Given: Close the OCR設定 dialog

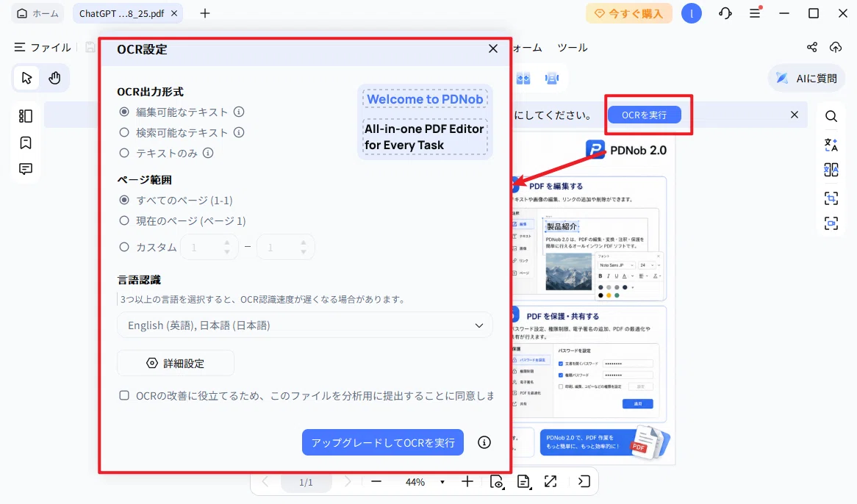Looking at the screenshot, I should [493, 48].
